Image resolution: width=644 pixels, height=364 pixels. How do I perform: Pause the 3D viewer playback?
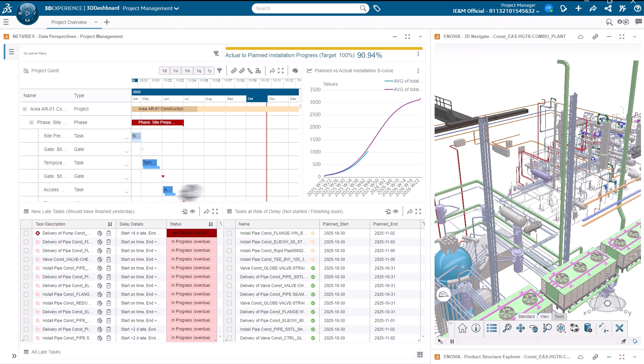click(452, 341)
